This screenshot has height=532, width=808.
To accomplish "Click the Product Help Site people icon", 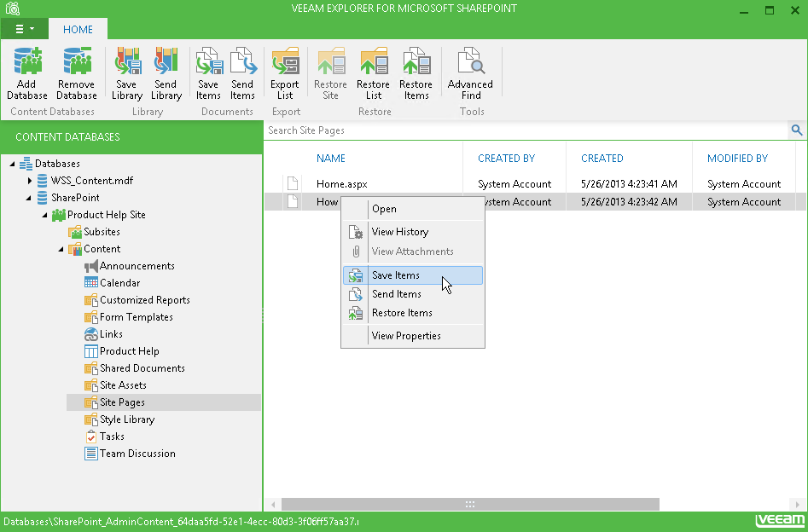I will (x=59, y=215).
